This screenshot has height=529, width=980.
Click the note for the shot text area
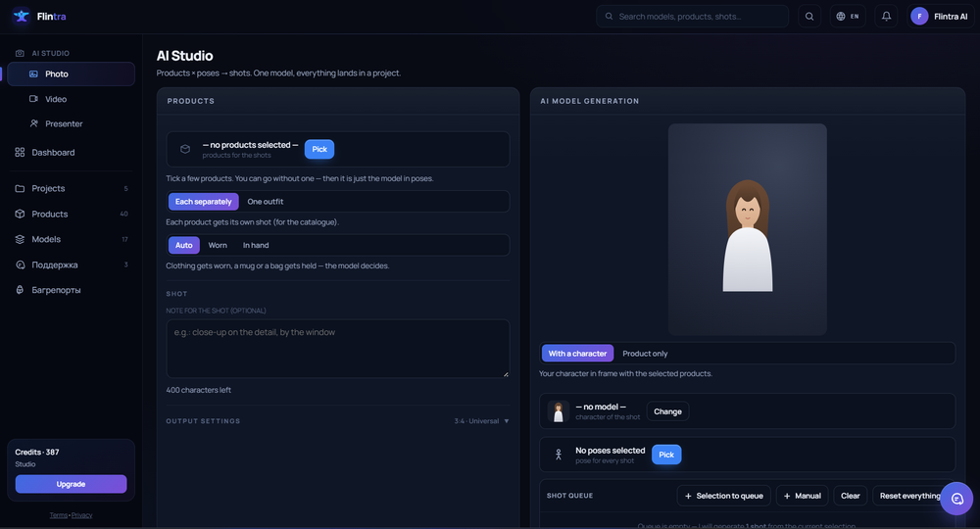coord(337,349)
